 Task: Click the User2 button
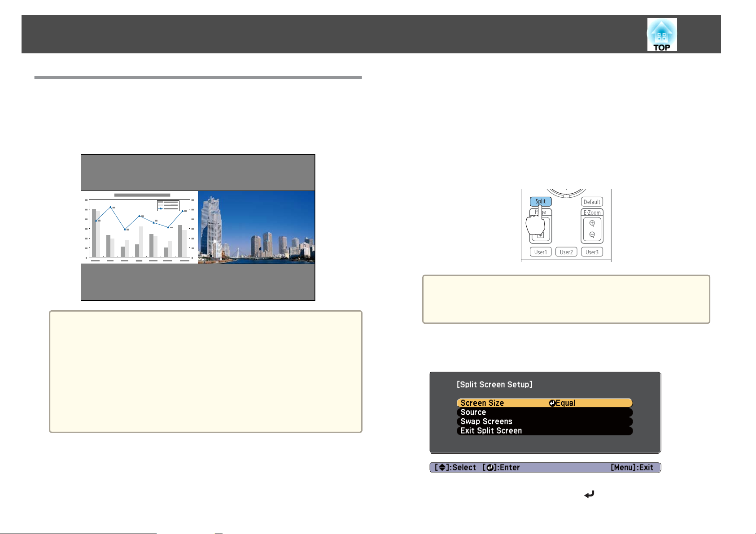566,252
